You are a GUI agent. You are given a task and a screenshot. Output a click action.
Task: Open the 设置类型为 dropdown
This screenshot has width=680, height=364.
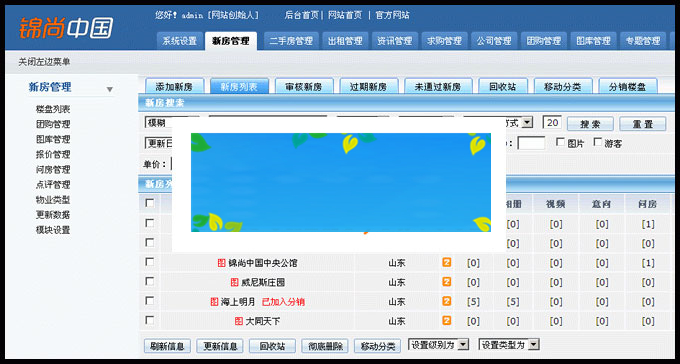click(509, 345)
